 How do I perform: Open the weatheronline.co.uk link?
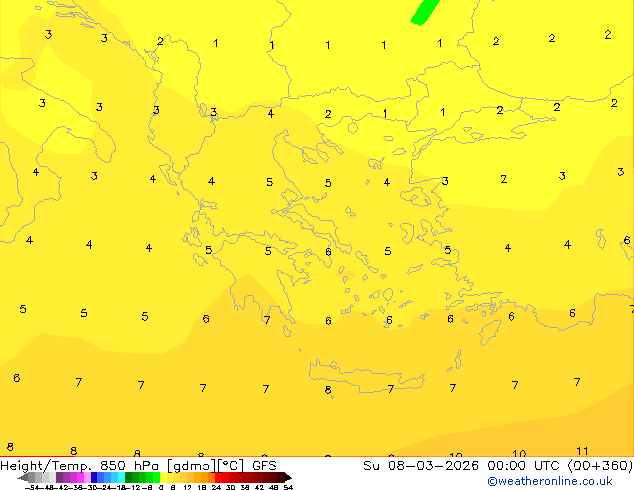pyautogui.click(x=550, y=481)
